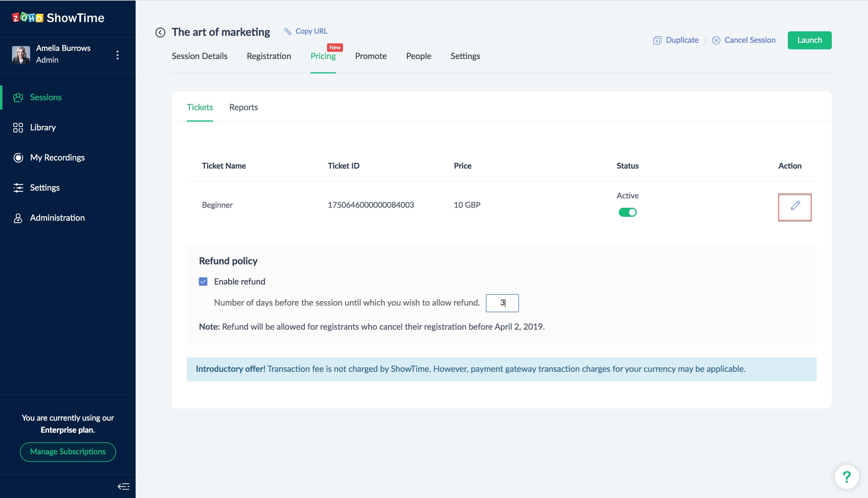Screen dimensions: 868x498
Task: Open the user menu three-dot icon
Action: pyautogui.click(x=118, y=55)
